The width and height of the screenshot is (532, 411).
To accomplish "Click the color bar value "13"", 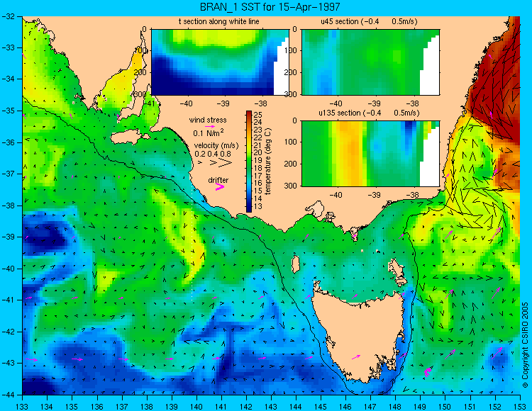I will [258, 207].
